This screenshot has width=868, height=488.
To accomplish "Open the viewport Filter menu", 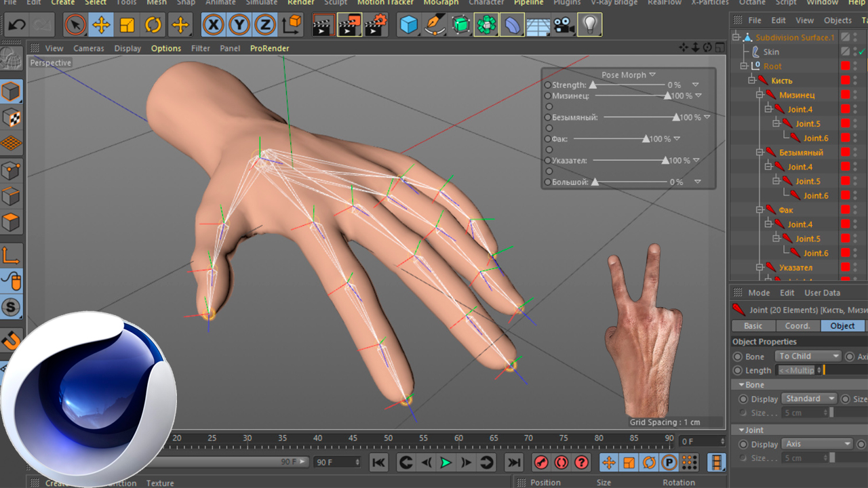I will click(x=201, y=48).
